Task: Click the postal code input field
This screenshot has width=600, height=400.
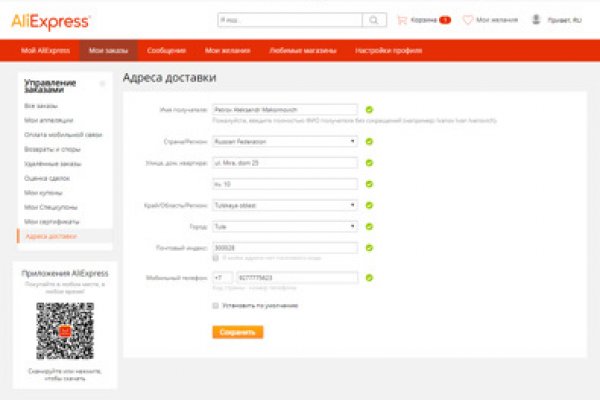Action: (x=285, y=247)
